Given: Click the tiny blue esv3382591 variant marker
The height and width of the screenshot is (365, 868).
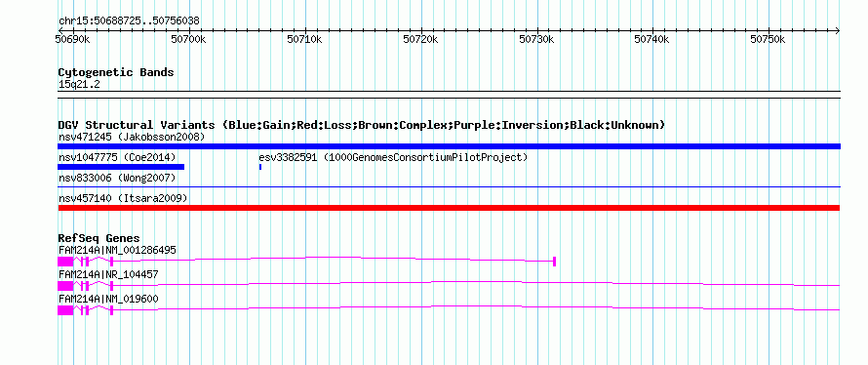Looking at the screenshot, I should pyautogui.click(x=260, y=166).
